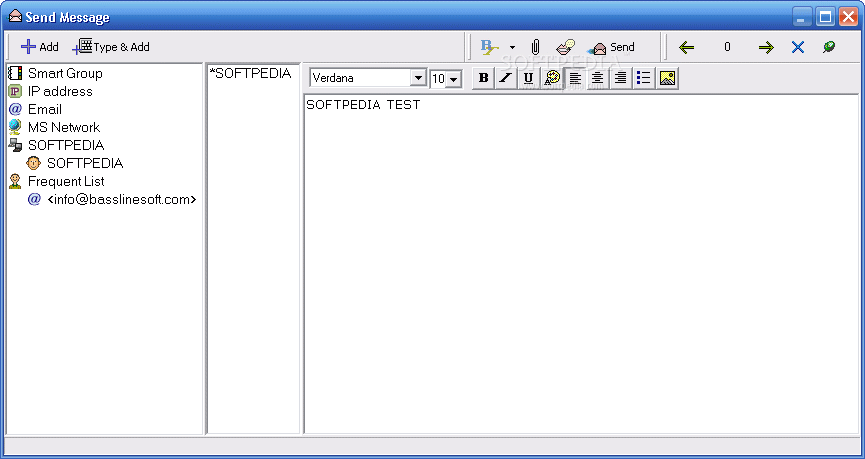The width and height of the screenshot is (865, 459).
Task: Toggle bold formatting
Action: tap(483, 78)
